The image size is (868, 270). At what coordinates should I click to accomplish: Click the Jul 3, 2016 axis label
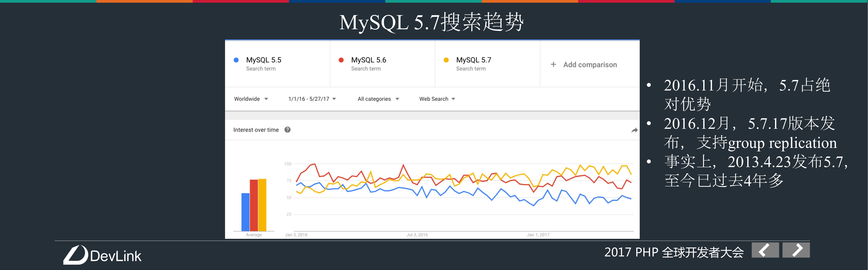pyautogui.click(x=417, y=235)
